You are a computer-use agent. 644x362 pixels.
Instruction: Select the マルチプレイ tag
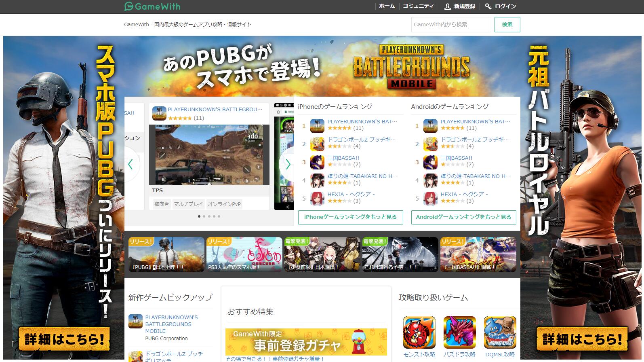(x=188, y=204)
